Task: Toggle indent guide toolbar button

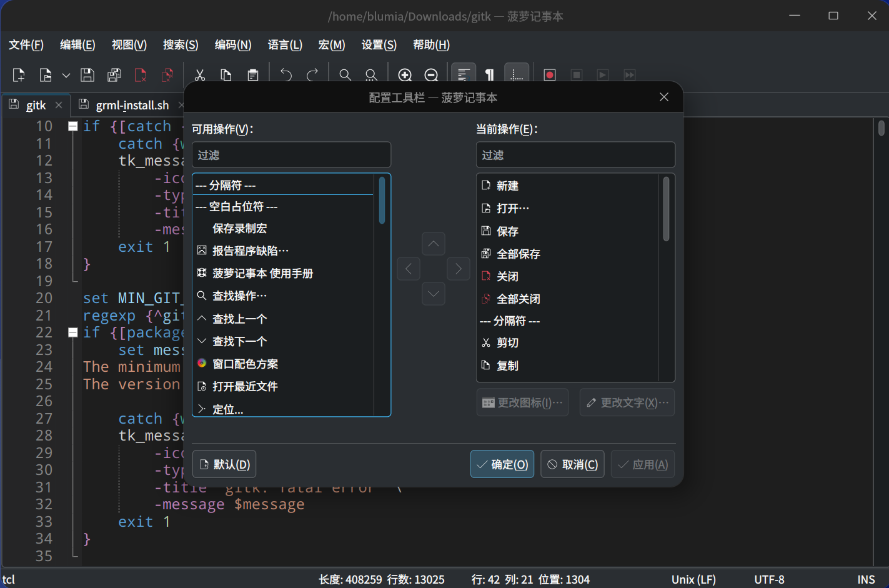Action: tap(517, 75)
